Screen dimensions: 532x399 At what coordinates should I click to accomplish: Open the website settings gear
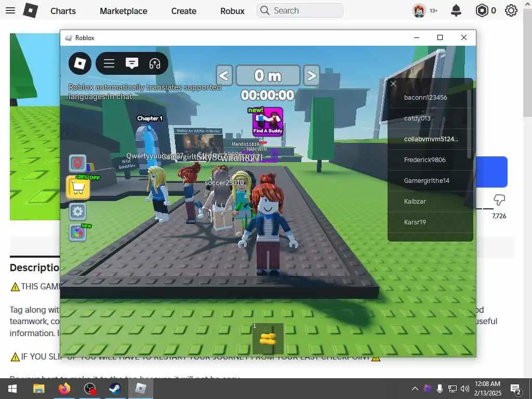click(511, 10)
